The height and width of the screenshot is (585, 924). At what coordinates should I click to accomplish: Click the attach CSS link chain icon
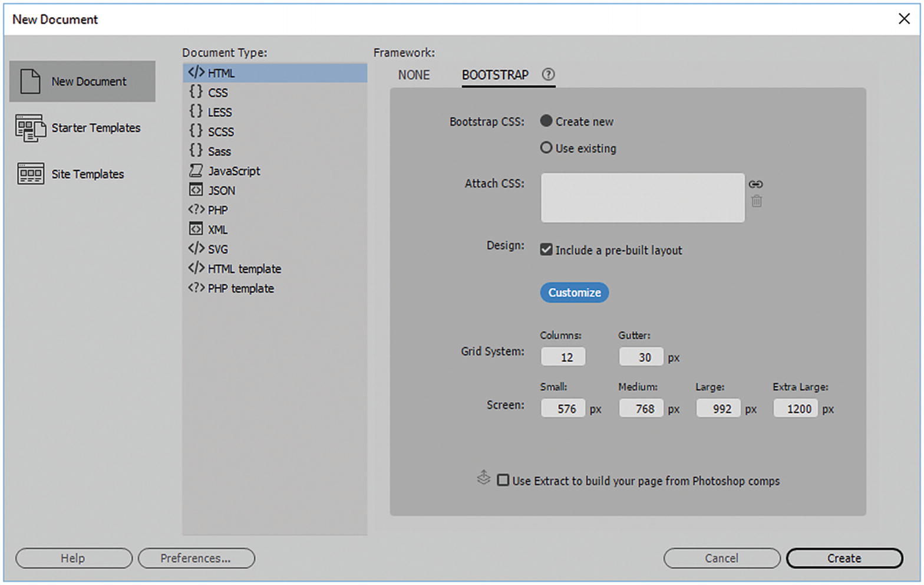coord(755,184)
